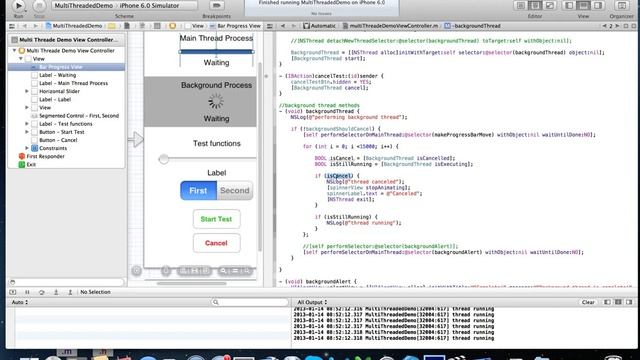
Task: Click the outline filter search field
Action: point(67,282)
